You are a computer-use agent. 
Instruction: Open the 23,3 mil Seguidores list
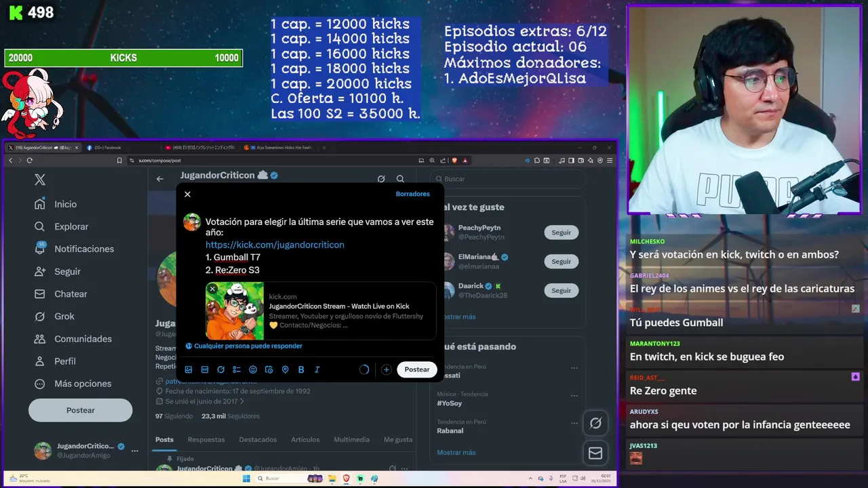pyautogui.click(x=231, y=416)
